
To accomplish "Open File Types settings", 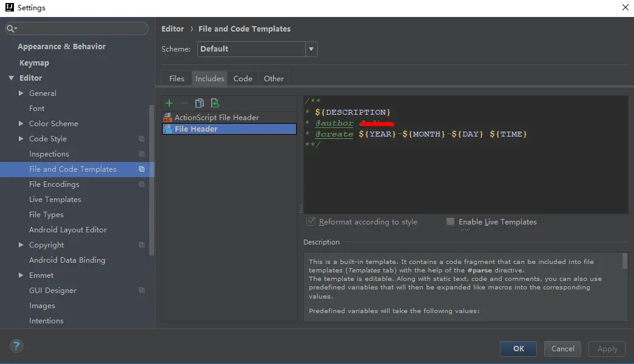I will pyautogui.click(x=46, y=214).
